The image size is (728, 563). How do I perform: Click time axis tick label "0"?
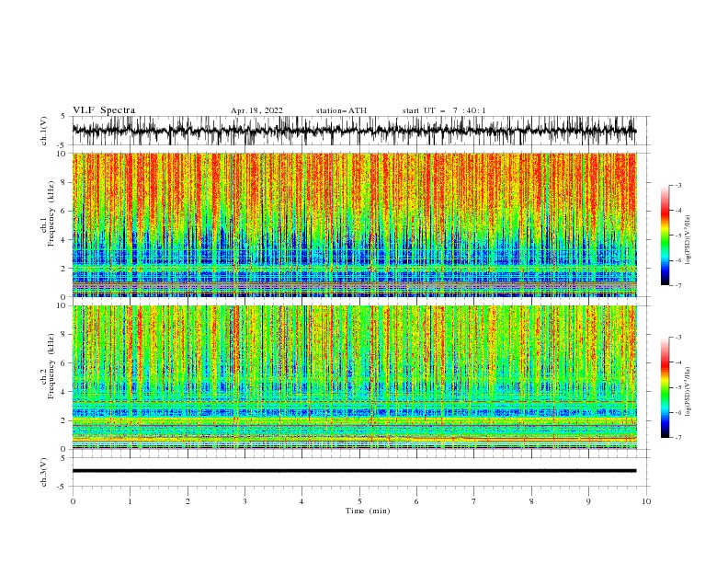tap(73, 501)
